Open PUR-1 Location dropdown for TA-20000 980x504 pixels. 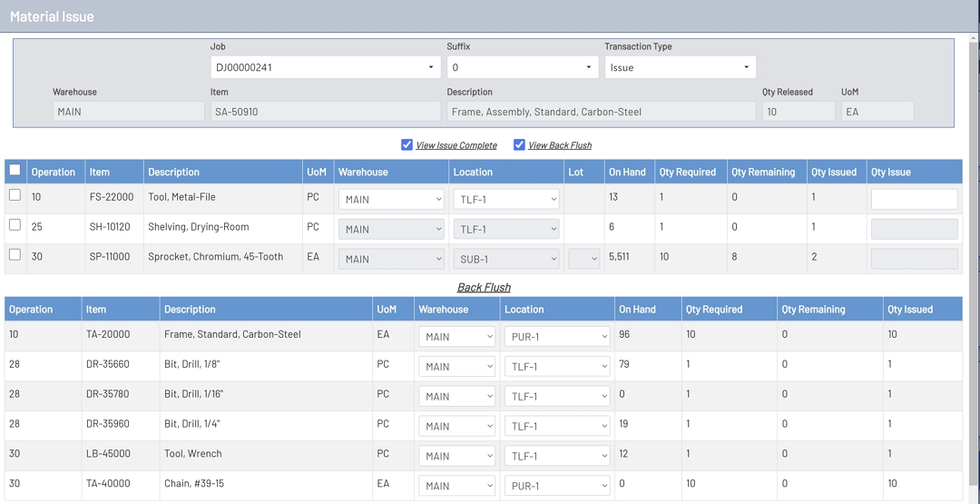coord(556,337)
